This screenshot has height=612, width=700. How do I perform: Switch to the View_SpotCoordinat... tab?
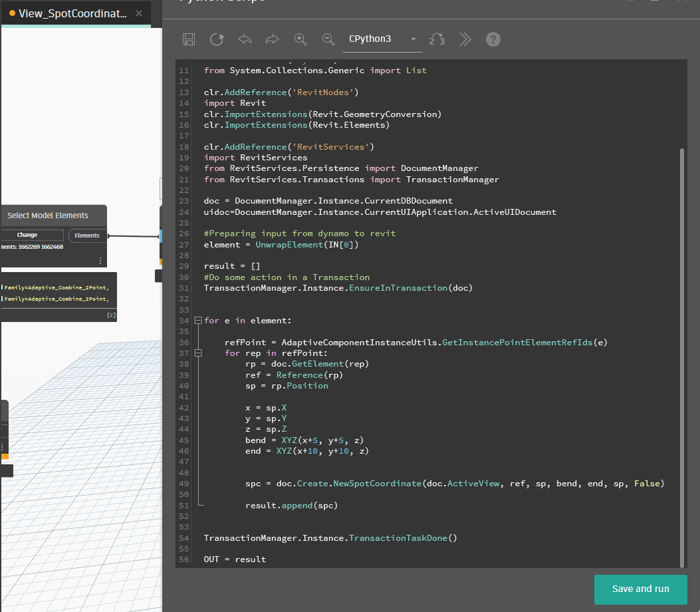[72, 13]
